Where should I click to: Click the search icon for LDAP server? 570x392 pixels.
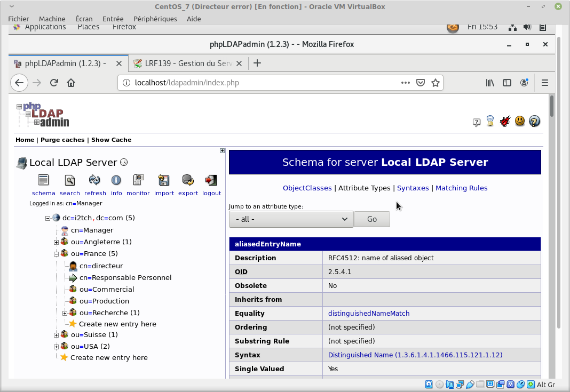point(69,180)
